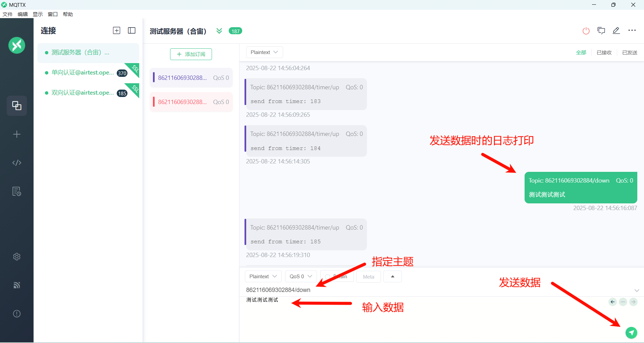Screen dimensions: 644x343
Task: Collapse publish options with up triangle
Action: coord(392,277)
